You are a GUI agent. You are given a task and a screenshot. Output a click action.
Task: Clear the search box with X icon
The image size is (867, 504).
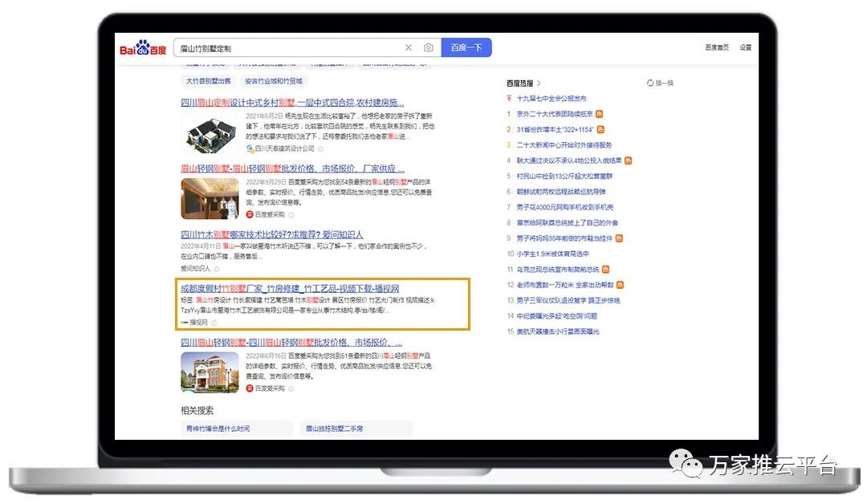pyautogui.click(x=409, y=48)
